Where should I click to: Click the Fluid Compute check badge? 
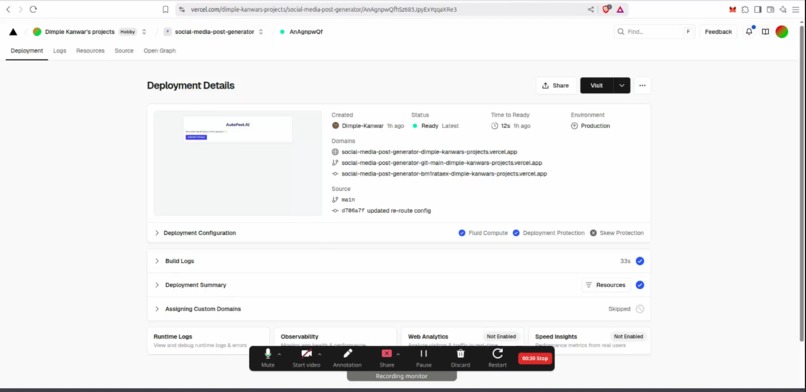point(462,233)
